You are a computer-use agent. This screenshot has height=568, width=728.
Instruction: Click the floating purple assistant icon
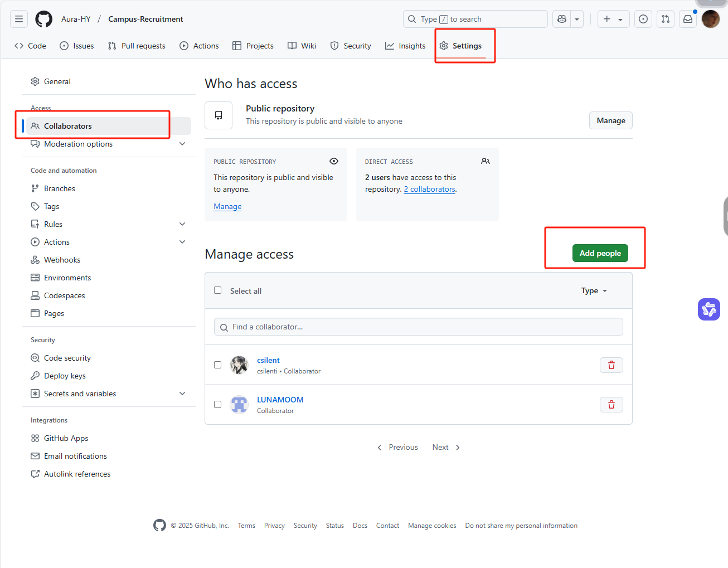[x=709, y=309]
